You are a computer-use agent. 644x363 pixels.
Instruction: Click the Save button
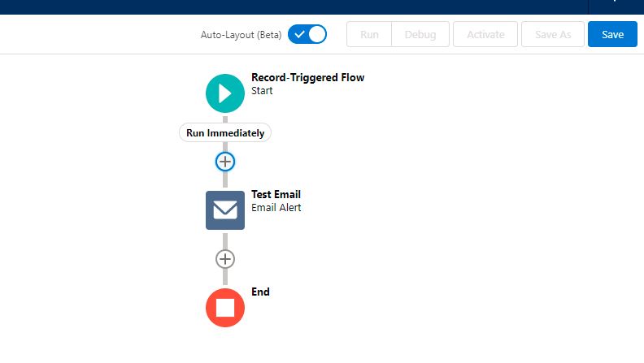pyautogui.click(x=612, y=34)
